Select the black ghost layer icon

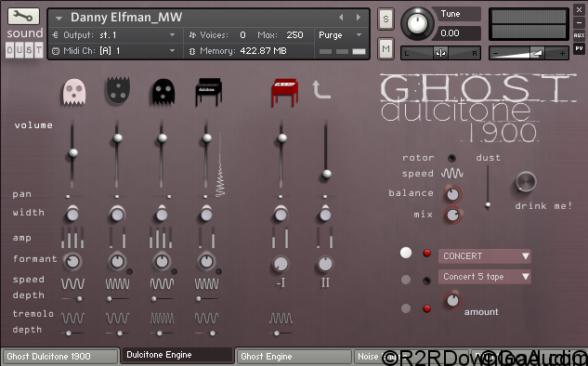pyautogui.click(x=163, y=91)
